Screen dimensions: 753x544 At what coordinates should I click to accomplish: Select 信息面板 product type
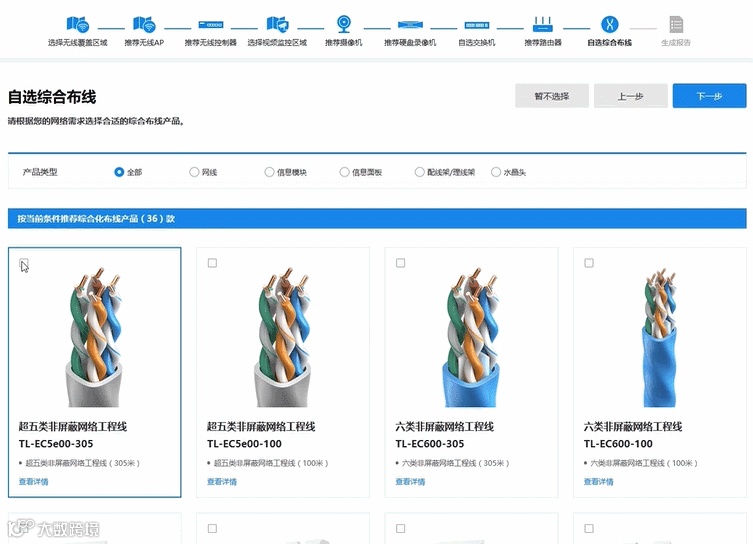point(344,172)
